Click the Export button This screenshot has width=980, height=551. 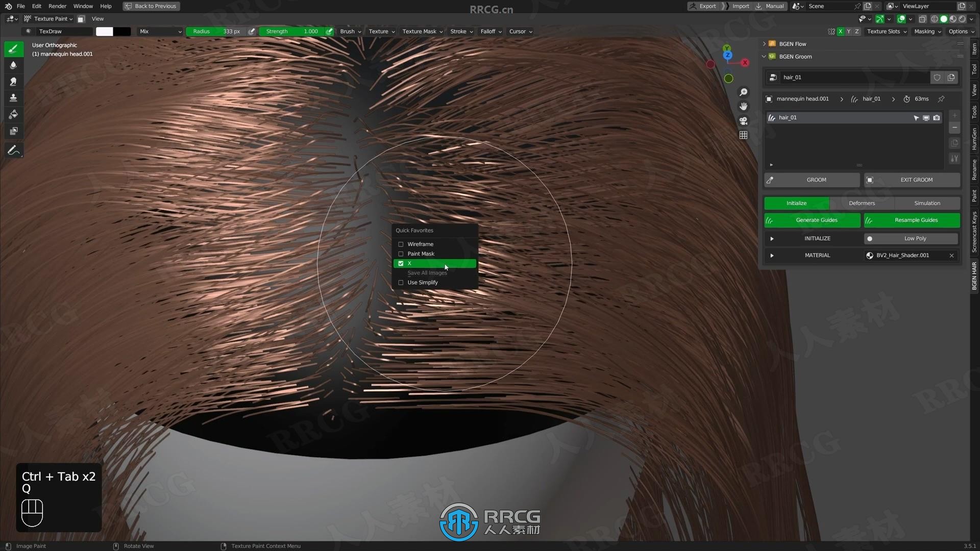tap(703, 6)
